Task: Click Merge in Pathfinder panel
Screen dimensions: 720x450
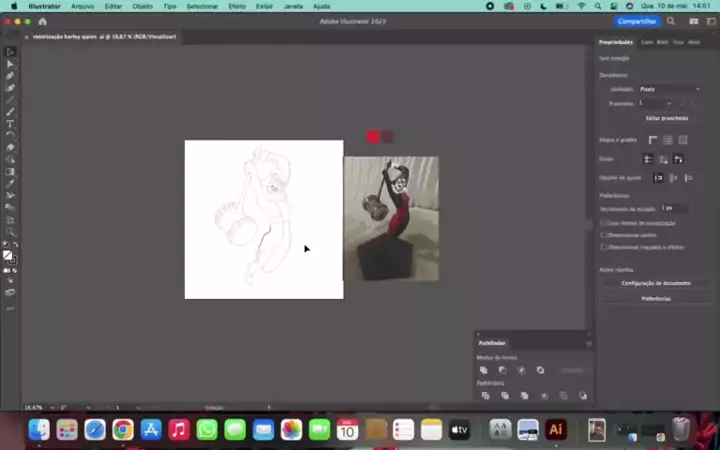Action: tap(524, 395)
